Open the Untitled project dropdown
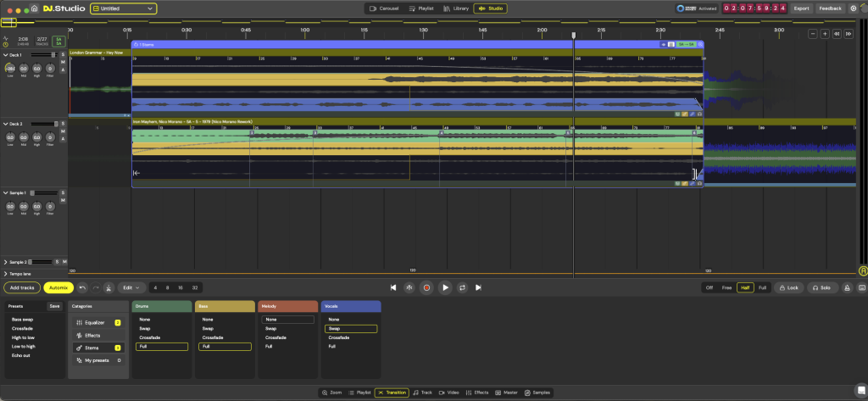Image resolution: width=868 pixels, height=401 pixels. coord(124,8)
